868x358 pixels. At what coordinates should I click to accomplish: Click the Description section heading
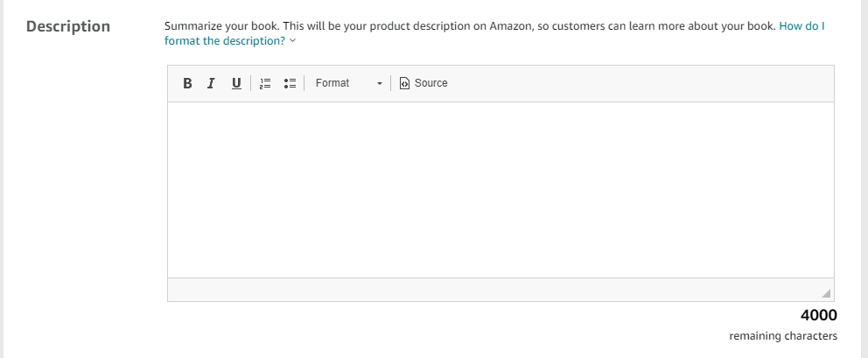pos(68,26)
